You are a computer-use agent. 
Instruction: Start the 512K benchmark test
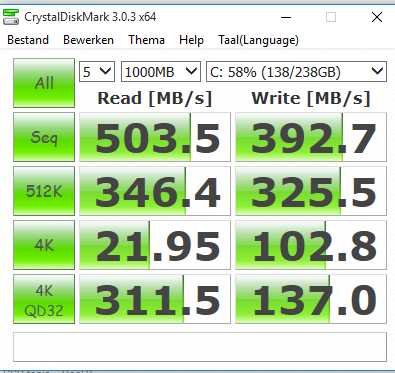44,191
